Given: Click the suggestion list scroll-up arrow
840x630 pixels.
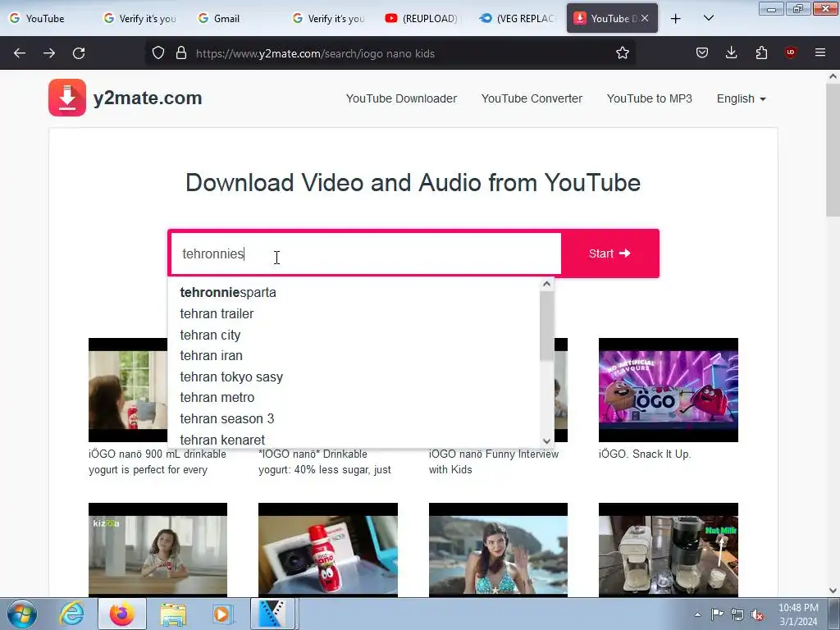Looking at the screenshot, I should (546, 284).
